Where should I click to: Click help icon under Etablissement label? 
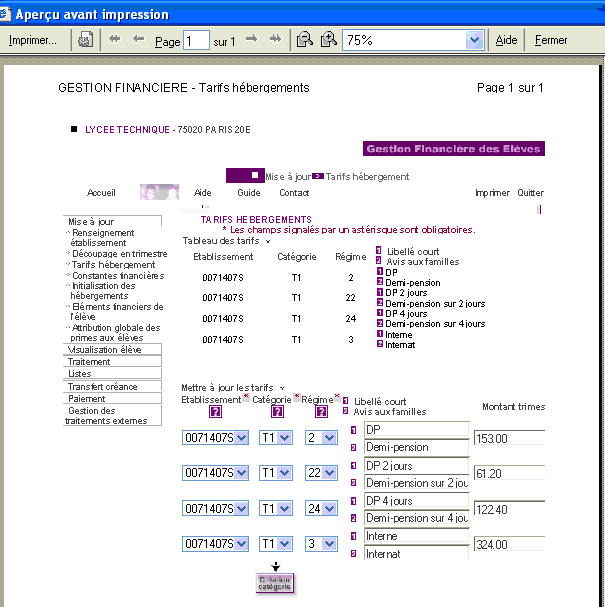click(215, 412)
